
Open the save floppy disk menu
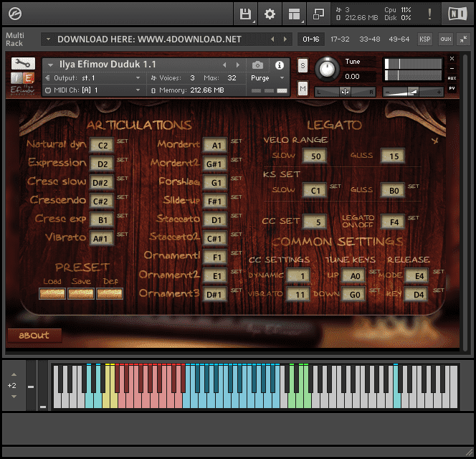246,14
